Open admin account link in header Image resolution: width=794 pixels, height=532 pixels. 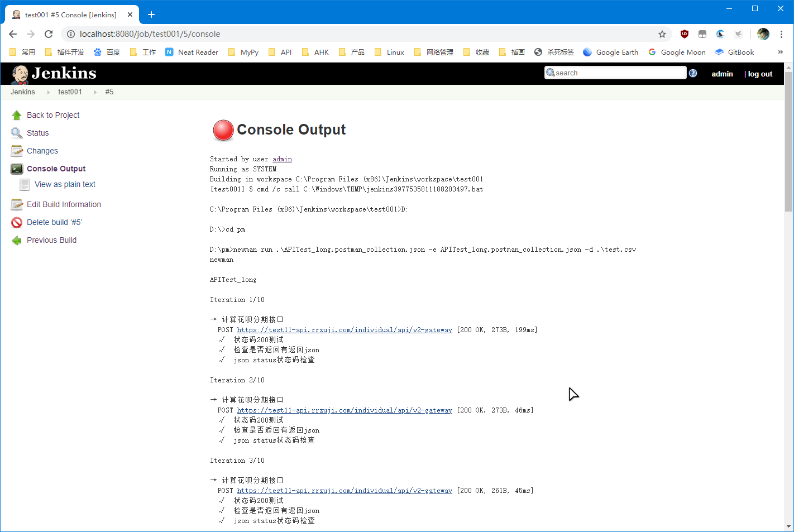point(722,74)
